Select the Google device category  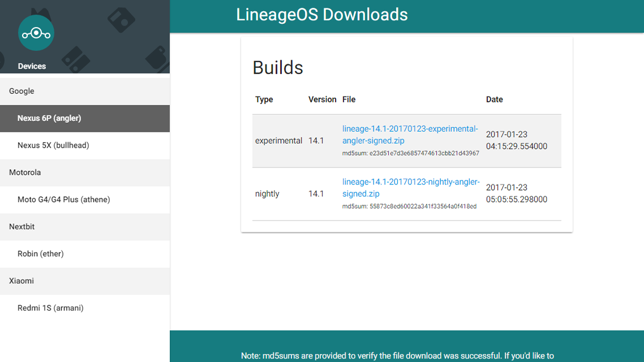85,91
